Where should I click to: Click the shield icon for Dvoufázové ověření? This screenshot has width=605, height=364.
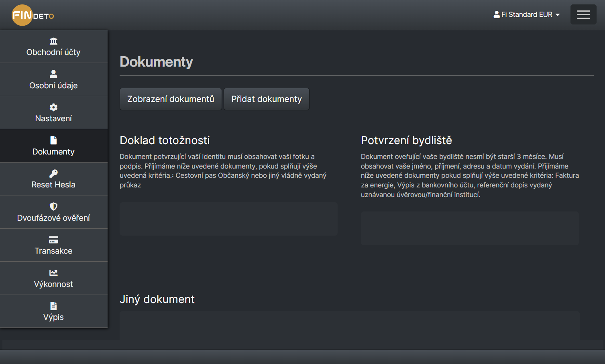53,206
